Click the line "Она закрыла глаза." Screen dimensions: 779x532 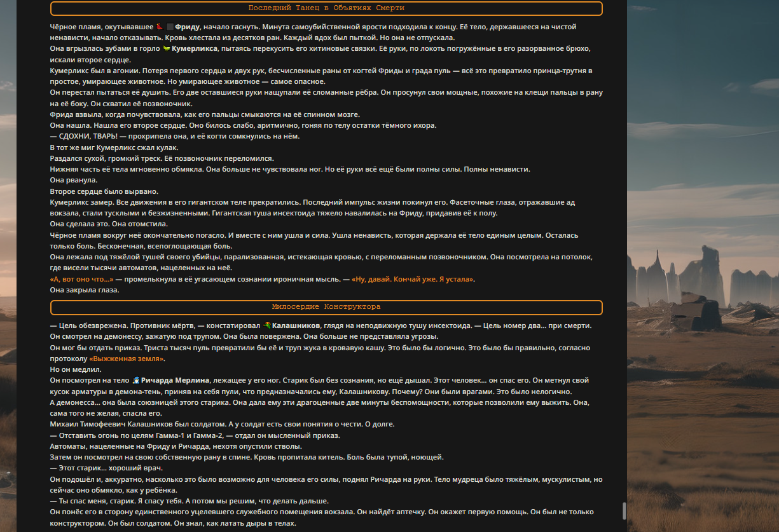coord(85,290)
